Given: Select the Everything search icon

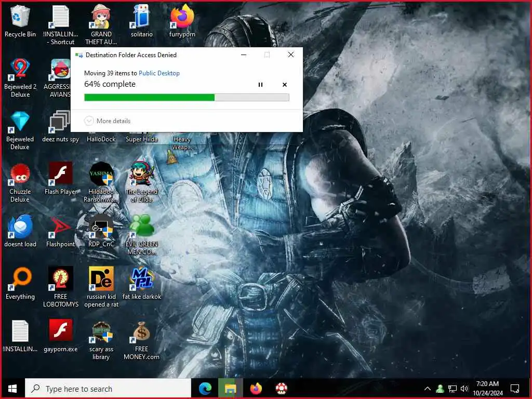Looking at the screenshot, I should tap(20, 284).
